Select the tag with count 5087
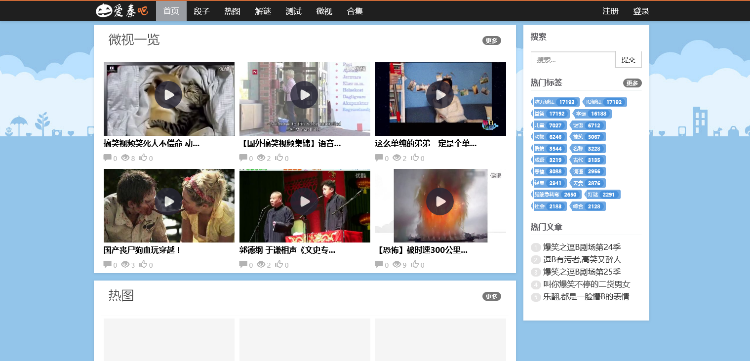 (x=588, y=137)
